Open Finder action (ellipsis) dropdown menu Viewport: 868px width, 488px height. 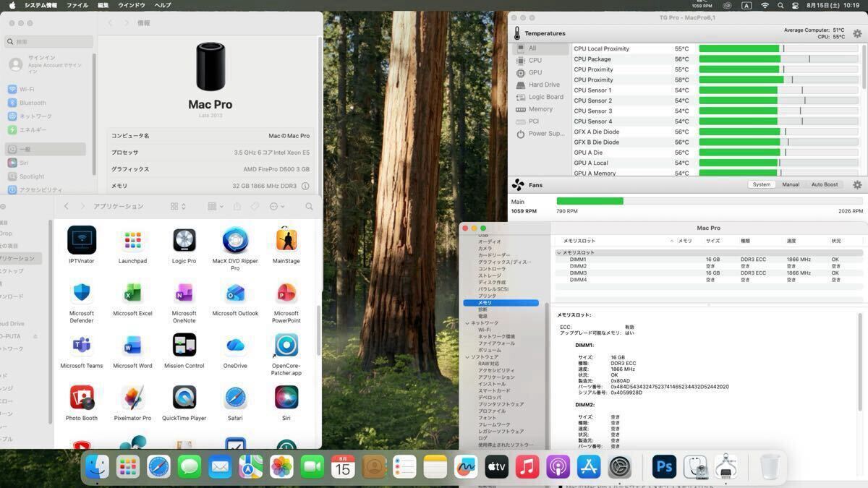click(277, 206)
